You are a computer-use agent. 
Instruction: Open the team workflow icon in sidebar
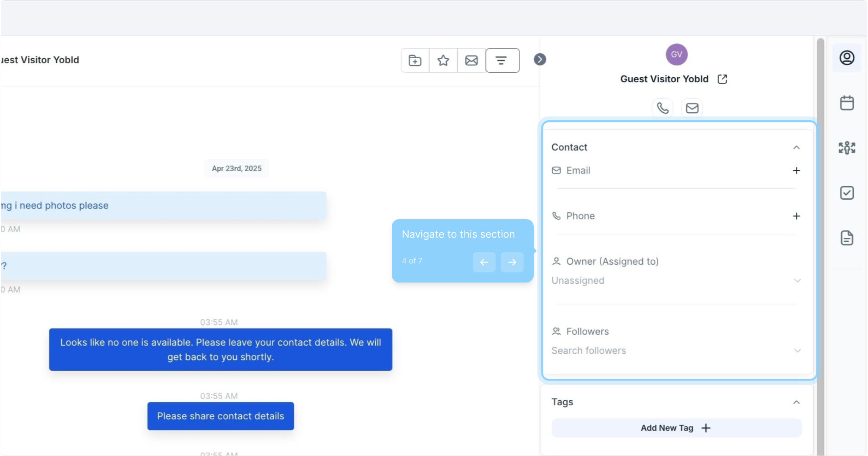click(x=846, y=148)
